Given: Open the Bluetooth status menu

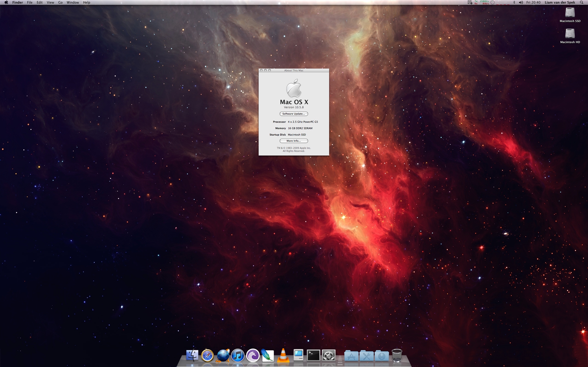Looking at the screenshot, I should pyautogui.click(x=514, y=3).
